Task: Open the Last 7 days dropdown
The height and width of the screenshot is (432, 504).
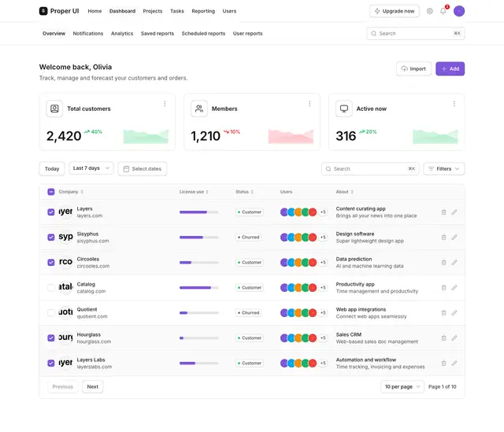Action: tap(91, 168)
